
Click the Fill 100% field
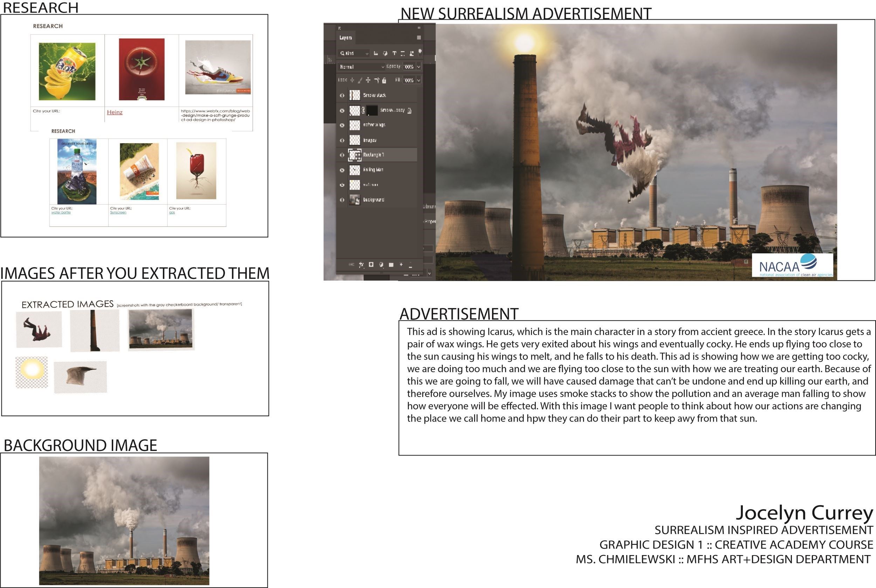point(409,80)
